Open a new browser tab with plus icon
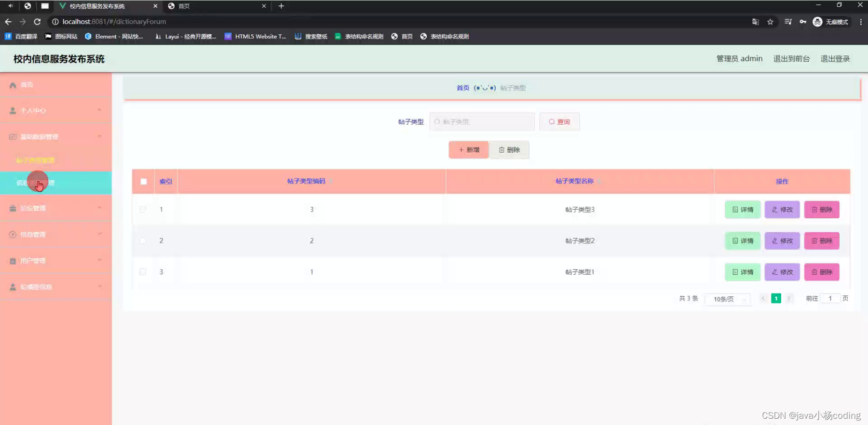868x425 pixels. click(x=281, y=6)
